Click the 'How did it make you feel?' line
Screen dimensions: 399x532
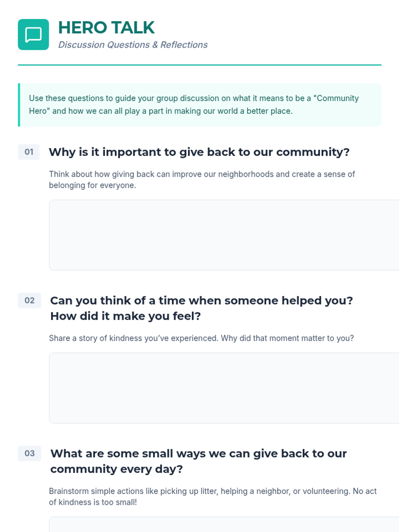coord(126,316)
